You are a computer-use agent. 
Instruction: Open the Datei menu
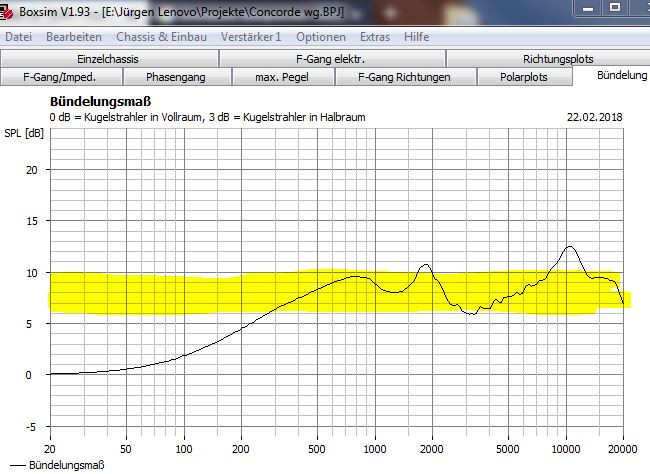(19, 37)
